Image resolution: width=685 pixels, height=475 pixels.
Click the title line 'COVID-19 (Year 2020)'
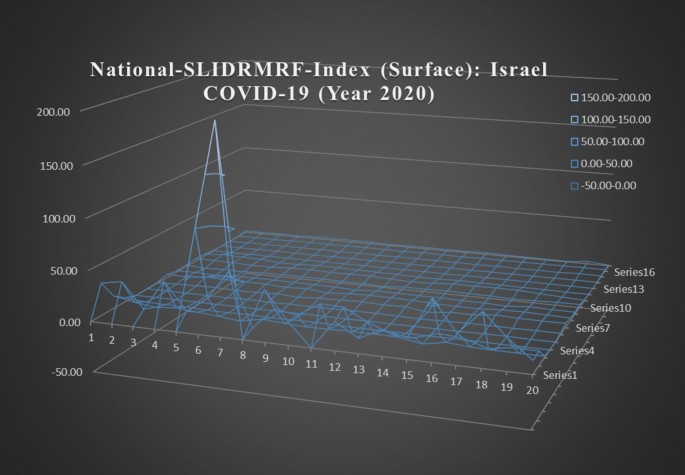(319, 93)
